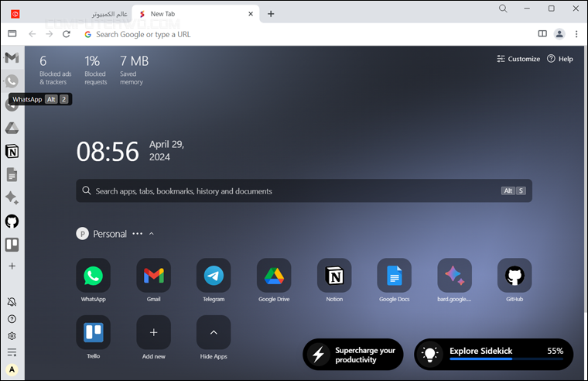
Task: Toggle the sidebar panel icon left of back
Action: pyautogui.click(x=12, y=34)
